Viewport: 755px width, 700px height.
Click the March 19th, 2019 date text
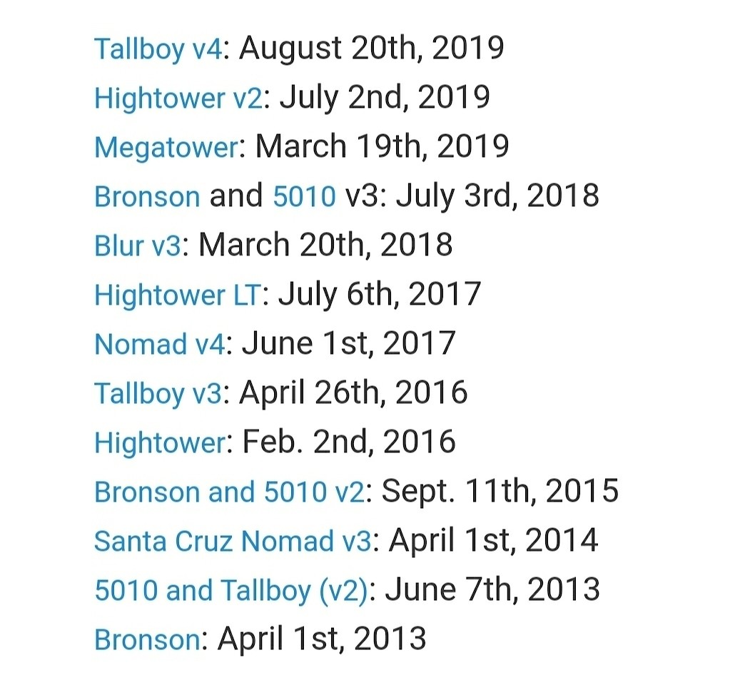click(x=382, y=148)
